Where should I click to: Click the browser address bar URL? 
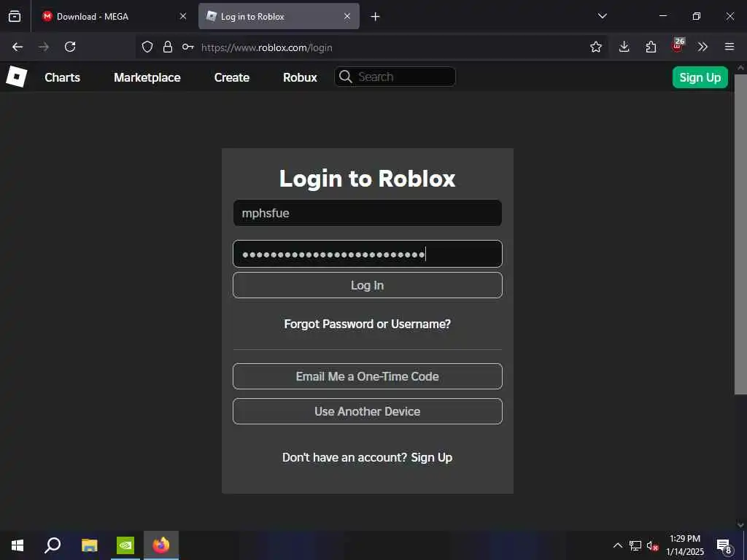tap(267, 47)
